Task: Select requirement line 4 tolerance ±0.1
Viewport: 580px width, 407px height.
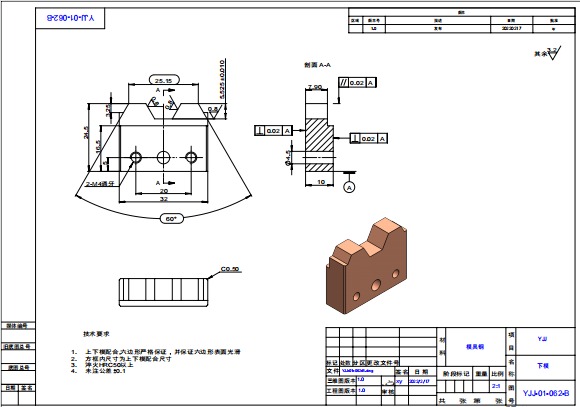Action: [98, 370]
